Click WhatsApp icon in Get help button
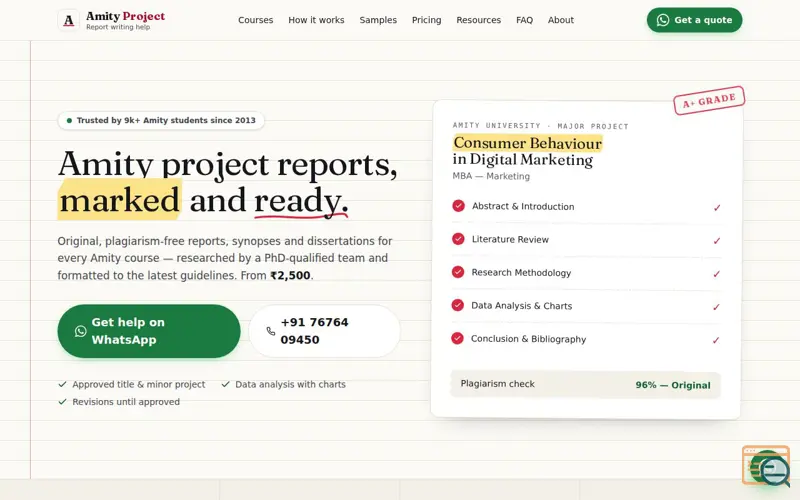The width and height of the screenshot is (800, 500). 81,331
